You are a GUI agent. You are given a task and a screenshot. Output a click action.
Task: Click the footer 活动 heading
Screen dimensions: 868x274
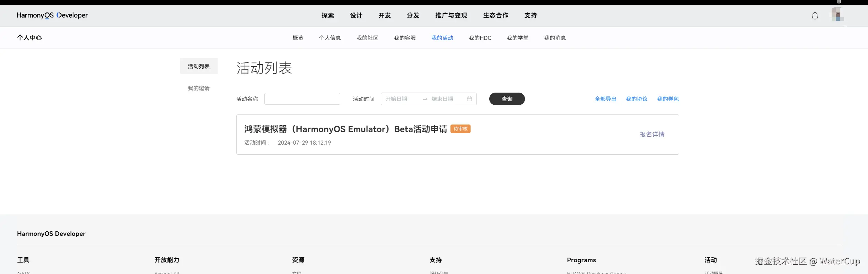click(x=711, y=260)
